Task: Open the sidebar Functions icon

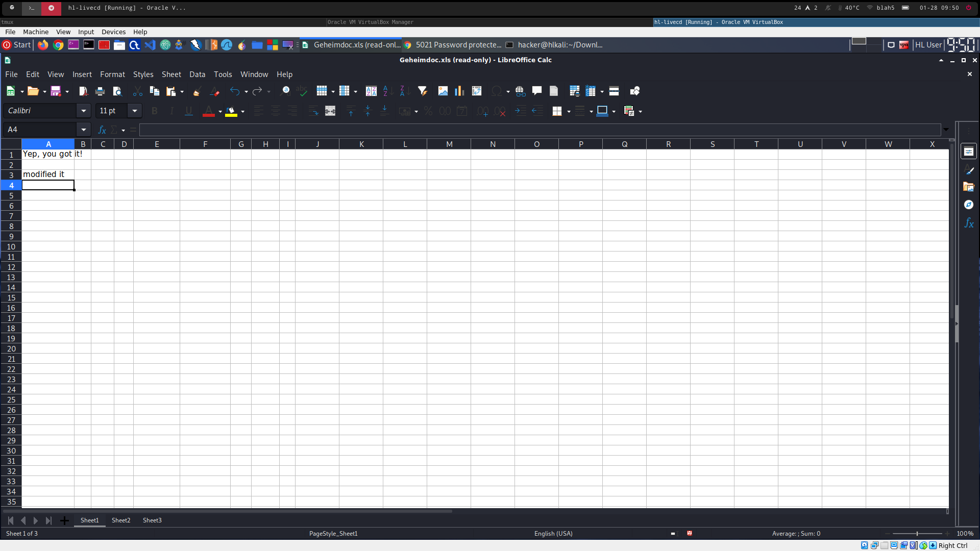Action: click(x=968, y=223)
